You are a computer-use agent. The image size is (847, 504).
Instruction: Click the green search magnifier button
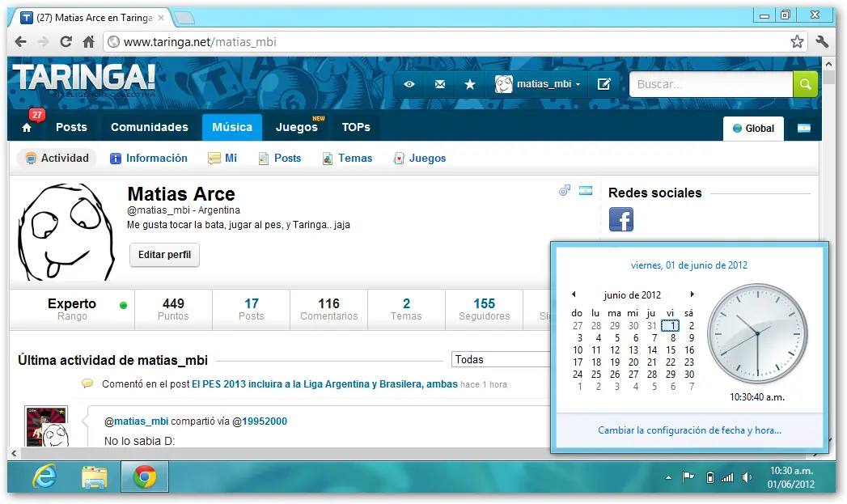[805, 84]
